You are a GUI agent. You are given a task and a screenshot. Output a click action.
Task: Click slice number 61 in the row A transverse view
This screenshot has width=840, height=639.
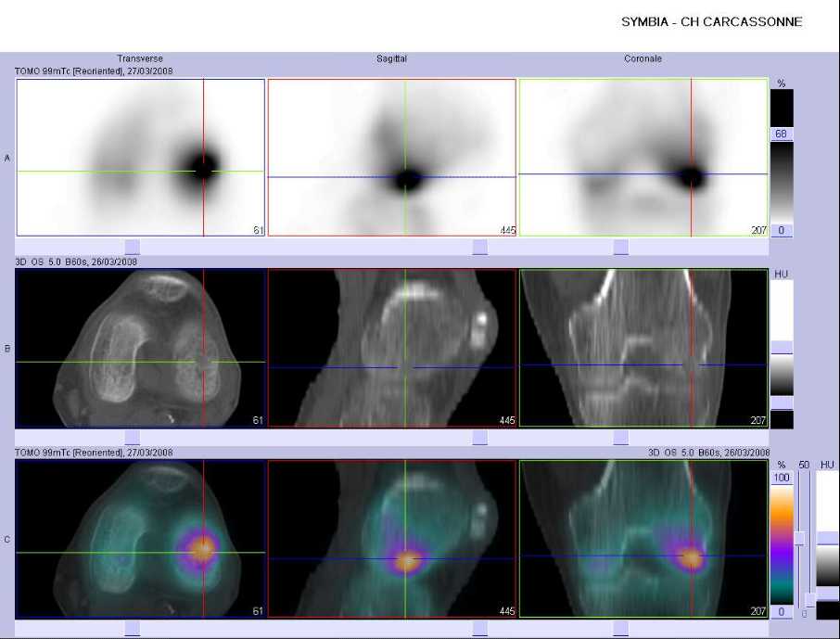pos(259,230)
